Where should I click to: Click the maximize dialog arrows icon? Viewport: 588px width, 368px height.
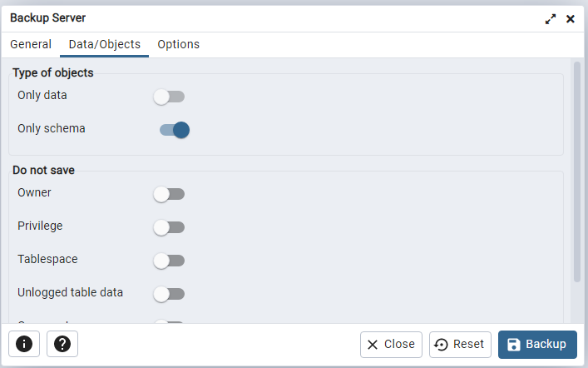pos(551,18)
